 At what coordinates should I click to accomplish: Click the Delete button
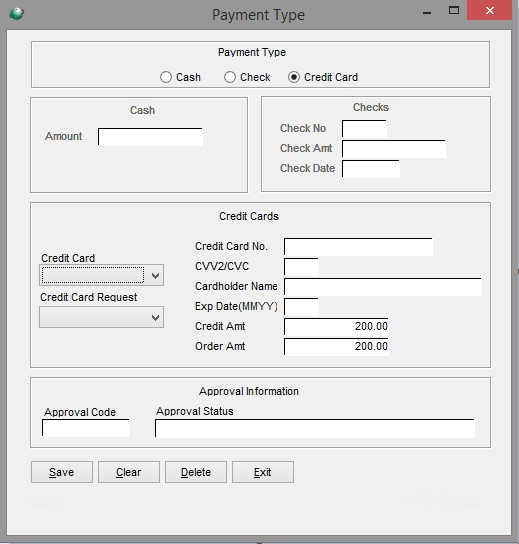point(196,472)
